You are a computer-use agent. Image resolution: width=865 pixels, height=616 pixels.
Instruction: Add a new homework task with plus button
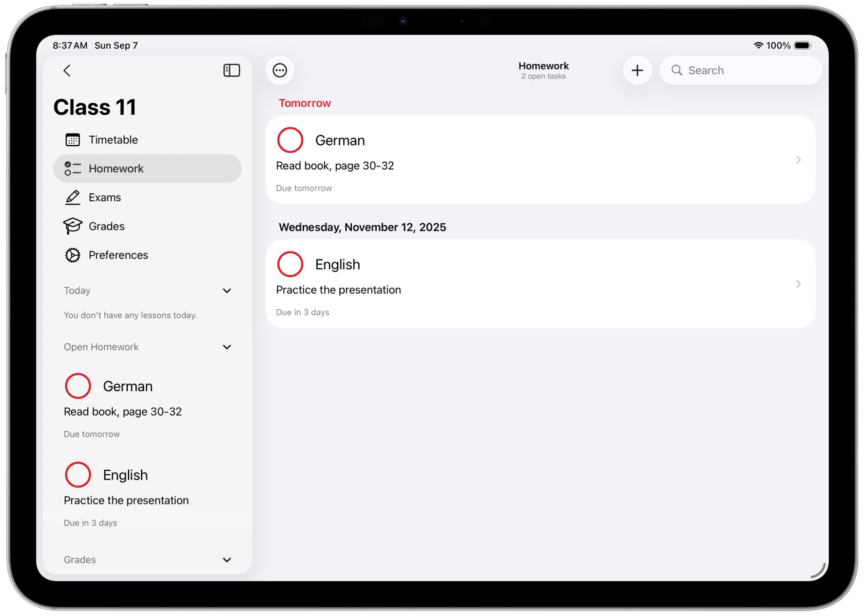pyautogui.click(x=637, y=70)
